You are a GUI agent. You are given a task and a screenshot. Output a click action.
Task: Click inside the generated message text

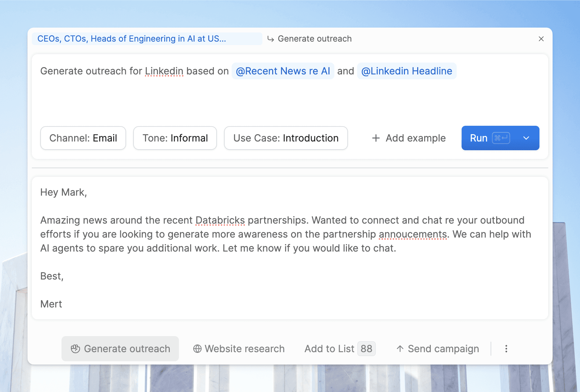coord(280,234)
